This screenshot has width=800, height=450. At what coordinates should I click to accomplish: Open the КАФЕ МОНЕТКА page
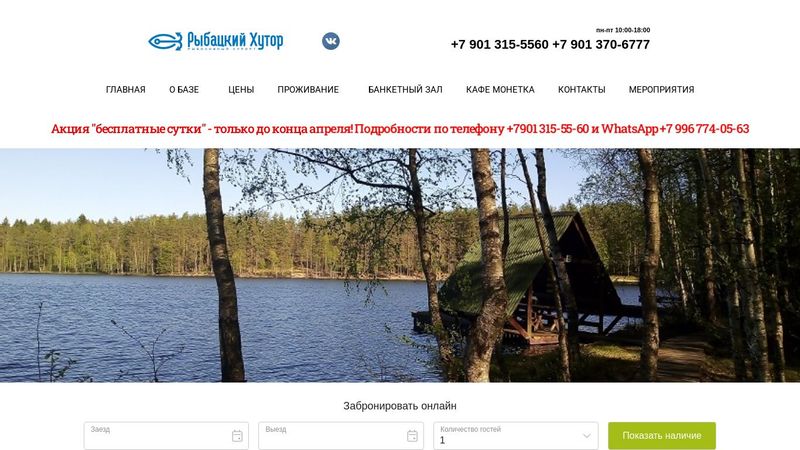(500, 89)
